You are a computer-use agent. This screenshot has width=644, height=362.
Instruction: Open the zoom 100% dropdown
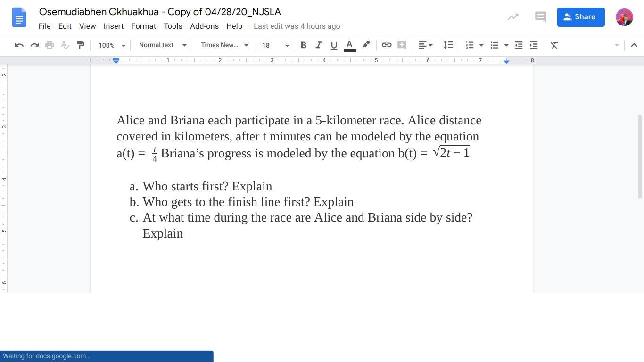pos(111,45)
